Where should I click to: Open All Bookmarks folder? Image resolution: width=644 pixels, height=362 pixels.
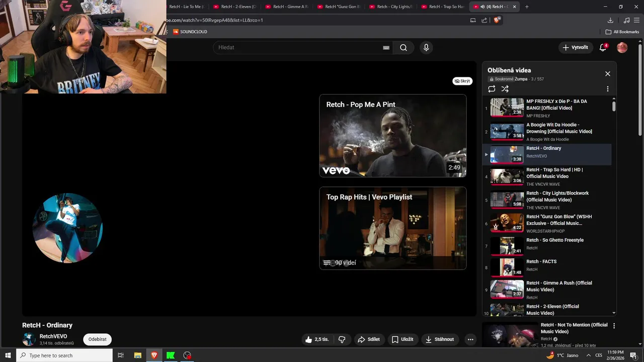(x=622, y=32)
